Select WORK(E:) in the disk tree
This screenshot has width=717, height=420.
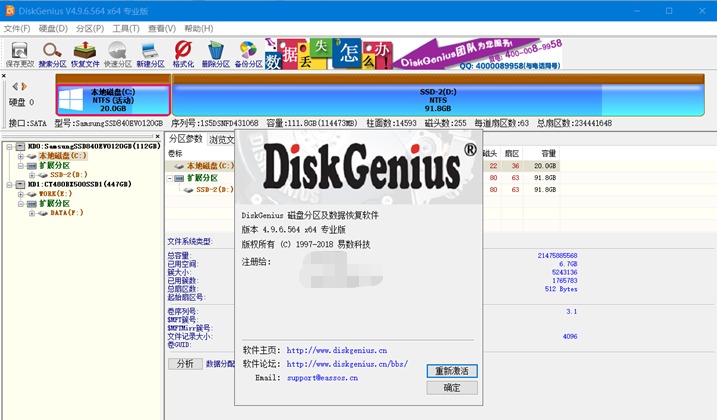pyautogui.click(x=55, y=194)
